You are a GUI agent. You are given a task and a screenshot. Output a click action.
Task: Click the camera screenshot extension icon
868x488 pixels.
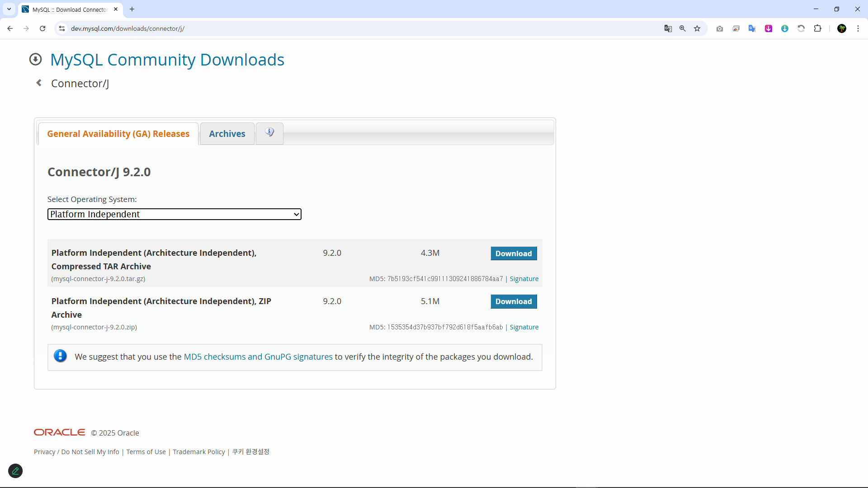pos(720,28)
